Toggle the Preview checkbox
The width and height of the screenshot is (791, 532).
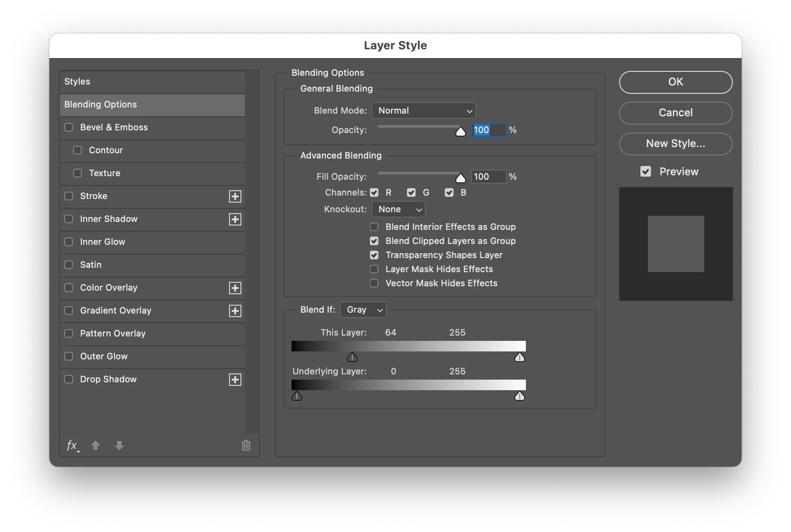tap(646, 172)
